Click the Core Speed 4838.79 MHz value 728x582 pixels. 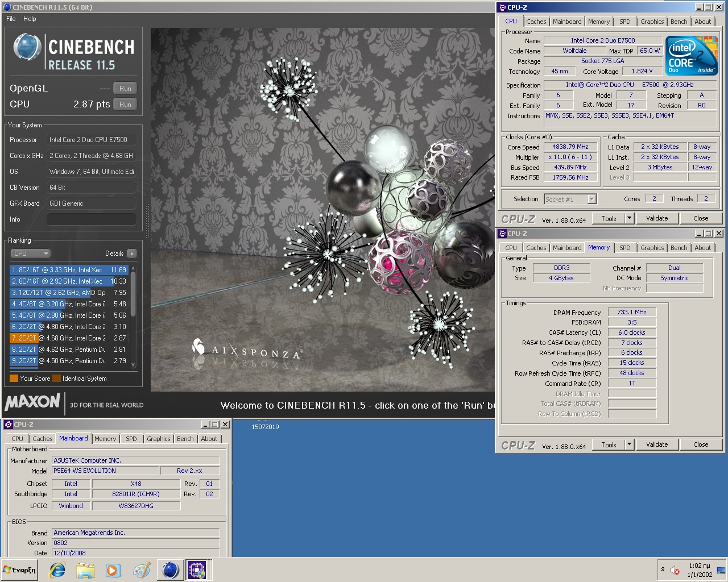point(570,147)
